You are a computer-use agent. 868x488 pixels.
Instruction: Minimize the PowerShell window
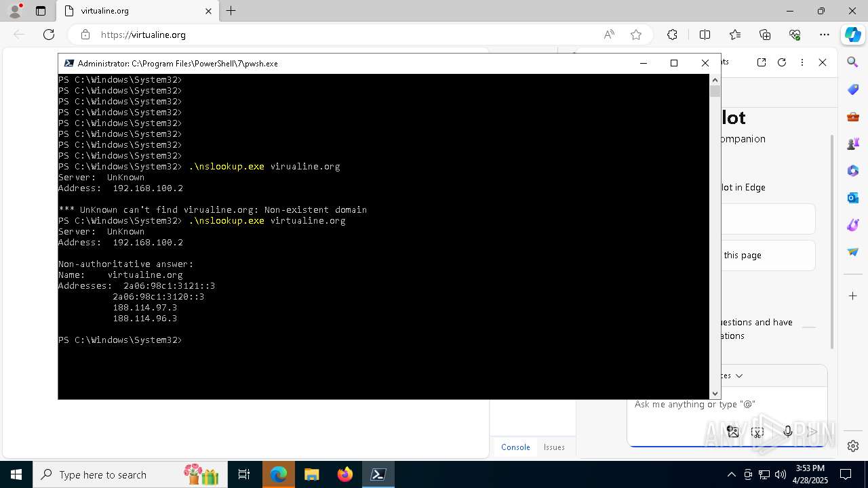pos(644,63)
